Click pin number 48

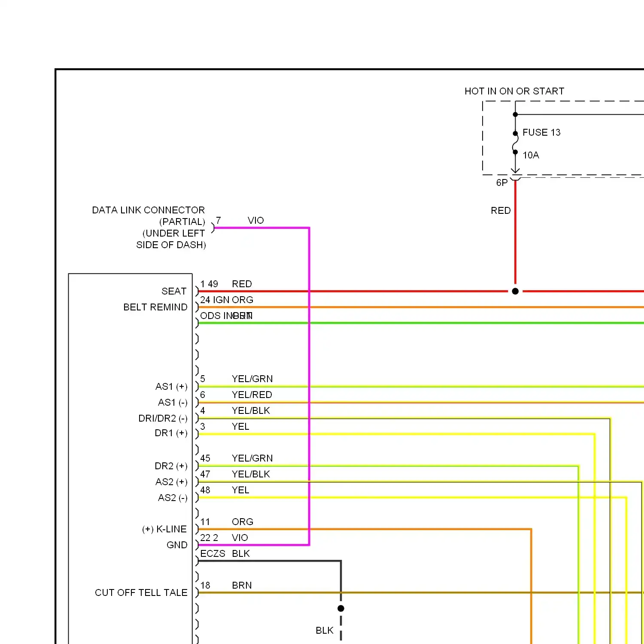click(205, 490)
